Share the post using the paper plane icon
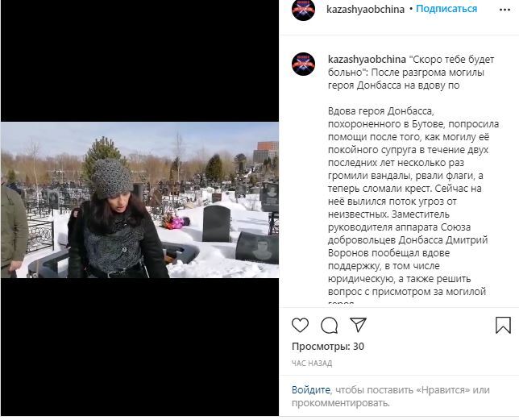Screen dimensions: 519x420 tap(358, 325)
